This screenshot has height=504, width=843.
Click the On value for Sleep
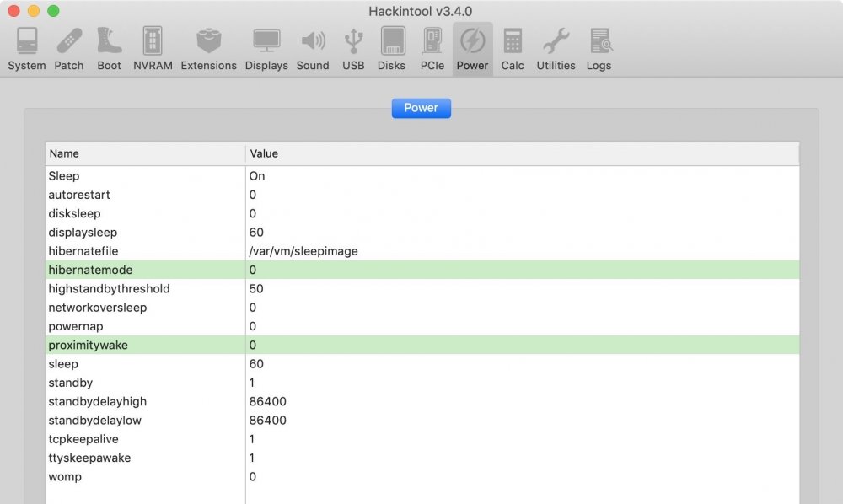(257, 175)
